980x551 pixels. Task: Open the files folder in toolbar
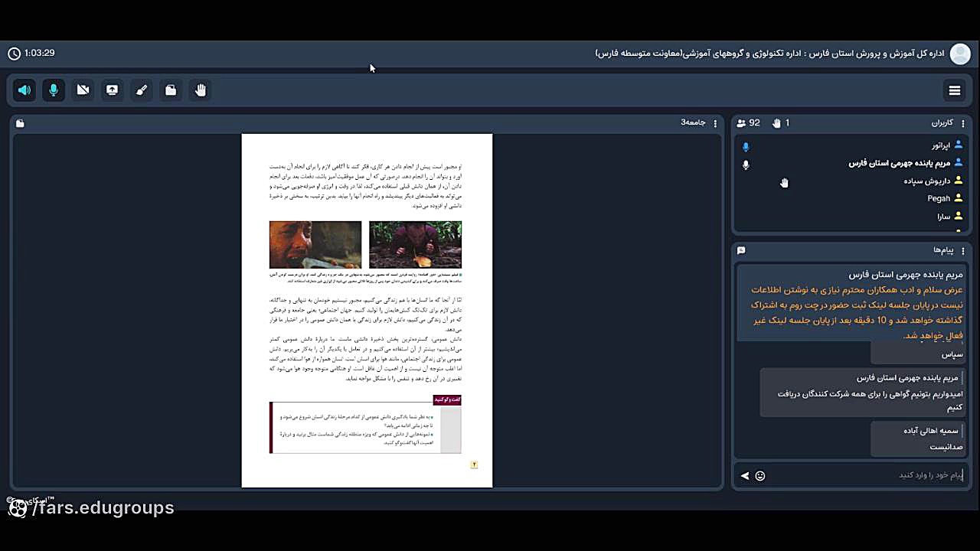pyautogui.click(x=171, y=90)
